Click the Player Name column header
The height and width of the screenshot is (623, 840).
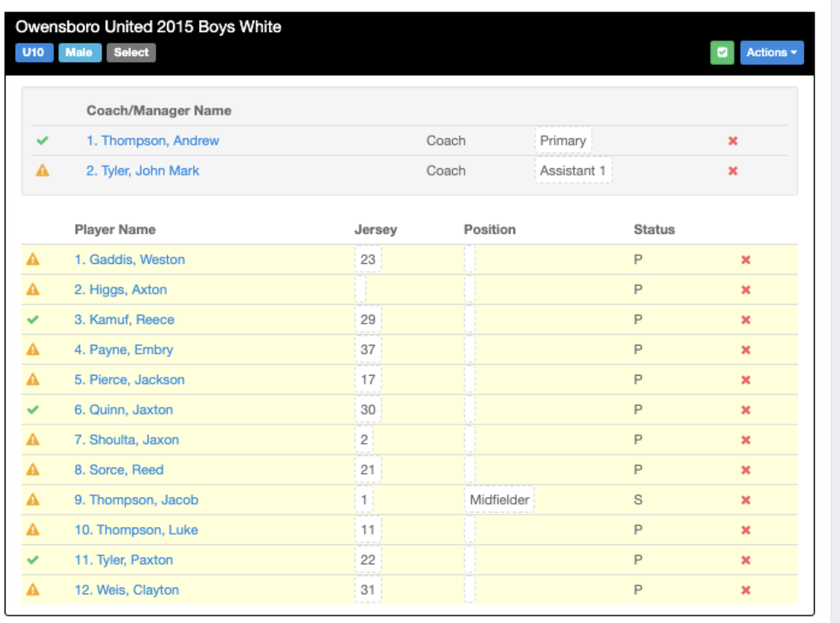point(115,230)
